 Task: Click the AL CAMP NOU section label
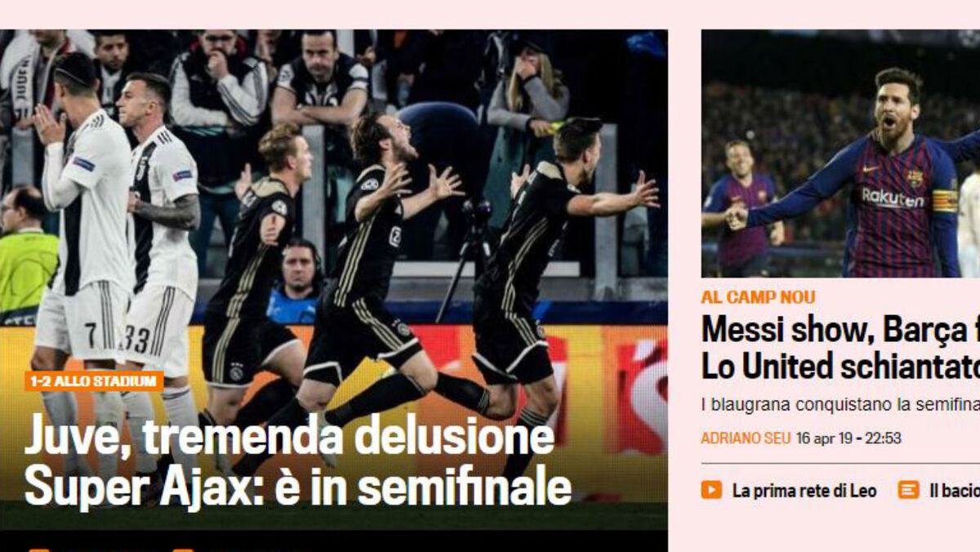click(x=758, y=297)
